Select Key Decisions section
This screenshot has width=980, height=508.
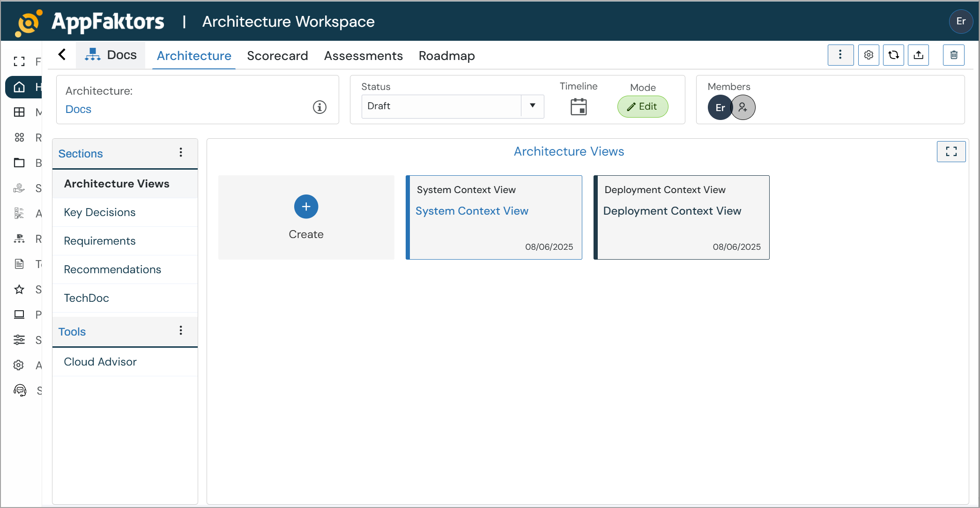pos(100,212)
